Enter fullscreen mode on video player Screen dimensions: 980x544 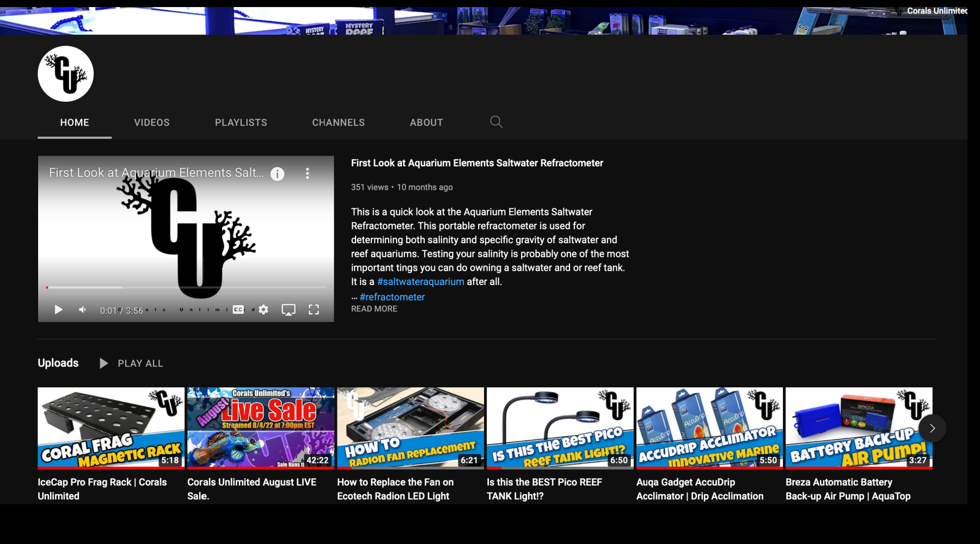pos(314,310)
